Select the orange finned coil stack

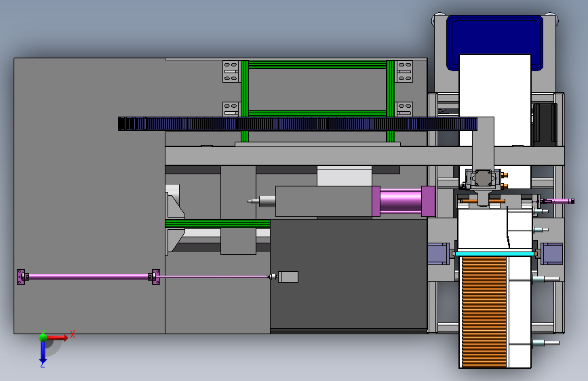coord(484,312)
